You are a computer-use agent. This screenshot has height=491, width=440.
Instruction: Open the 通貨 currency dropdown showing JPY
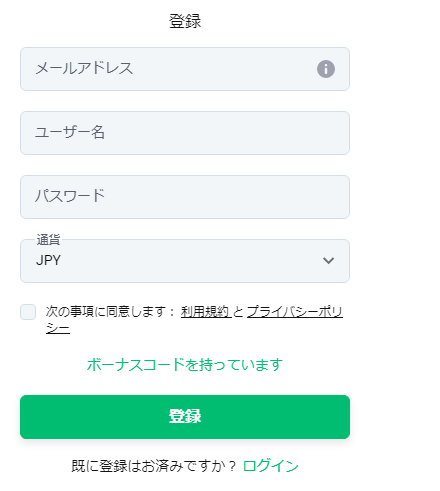185,261
